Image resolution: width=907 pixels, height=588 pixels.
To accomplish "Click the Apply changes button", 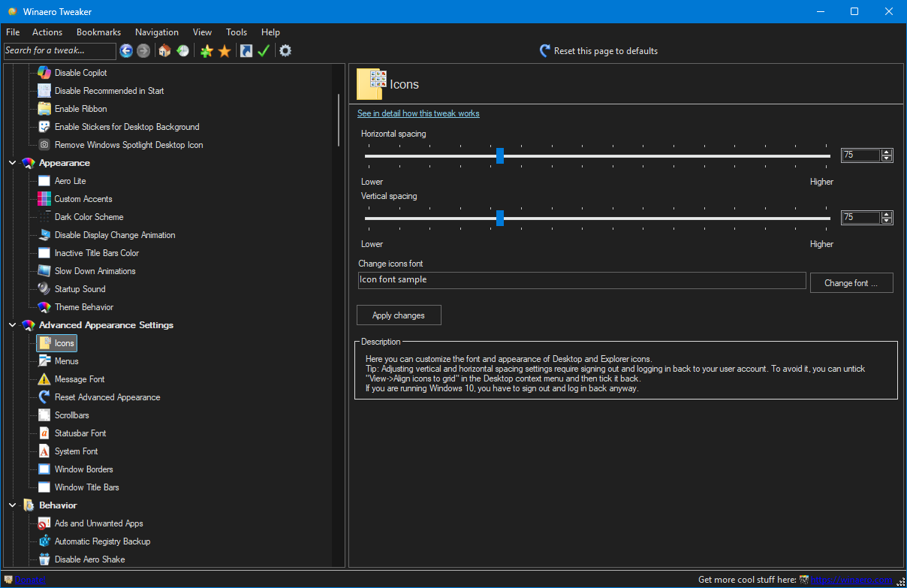I will point(399,315).
